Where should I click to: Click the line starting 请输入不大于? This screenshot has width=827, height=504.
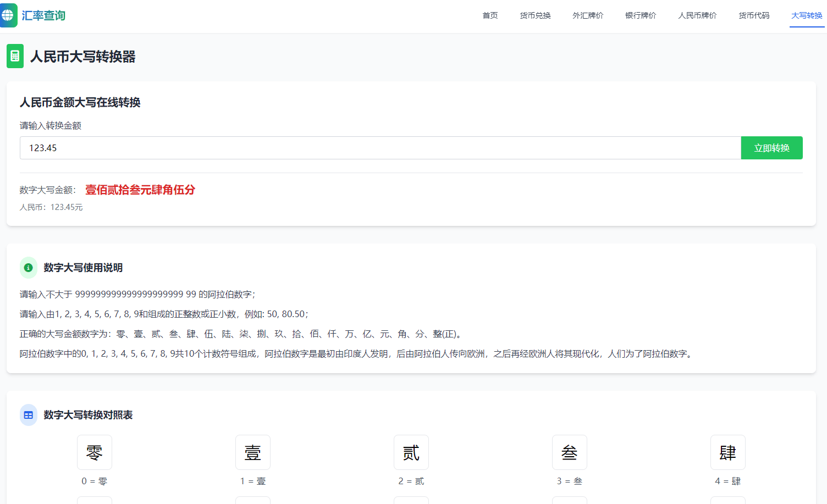(x=138, y=294)
